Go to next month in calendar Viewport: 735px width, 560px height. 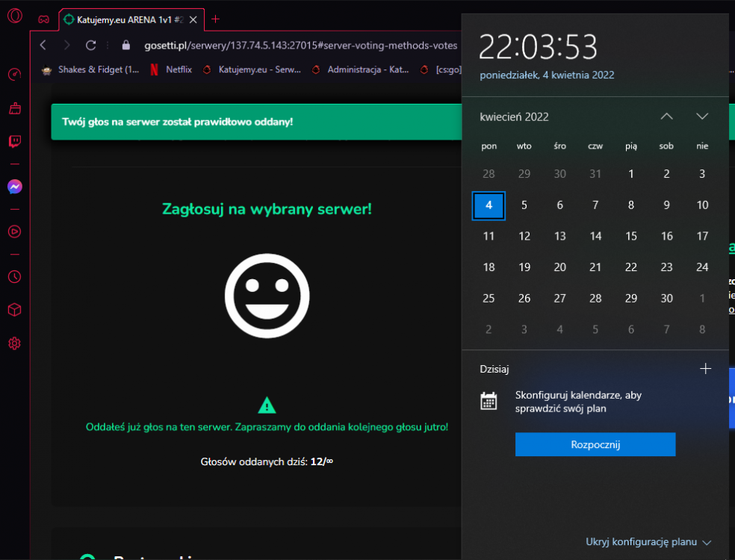click(701, 116)
